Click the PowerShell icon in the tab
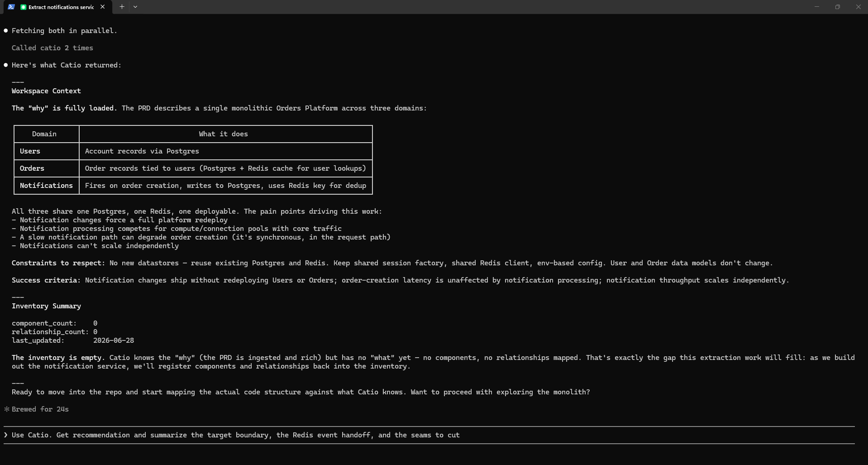This screenshot has width=868, height=465. 11,7
